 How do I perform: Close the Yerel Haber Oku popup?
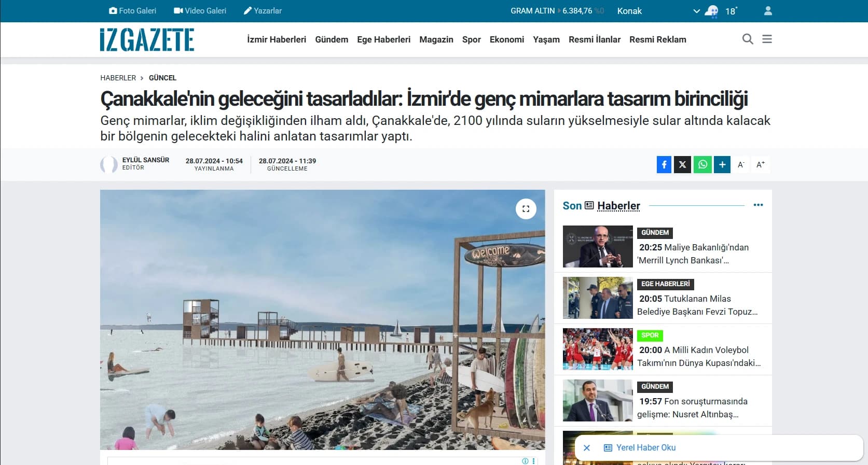[587, 448]
